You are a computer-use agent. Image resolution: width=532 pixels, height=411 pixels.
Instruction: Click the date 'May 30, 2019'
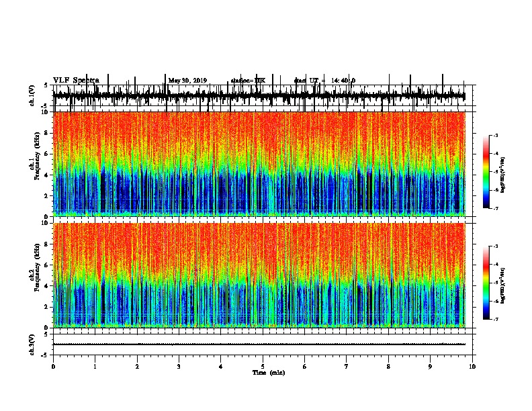187,81
